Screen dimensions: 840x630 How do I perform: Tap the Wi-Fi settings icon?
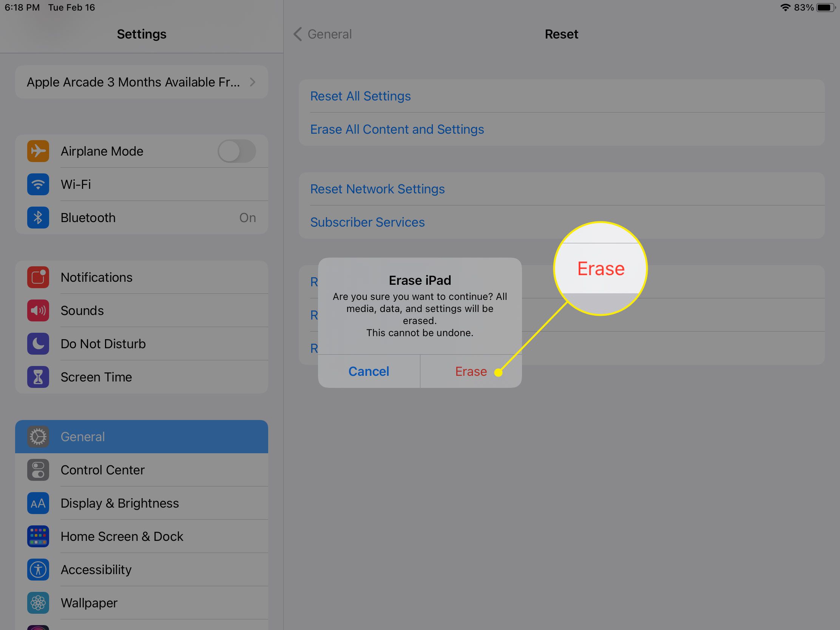(37, 184)
